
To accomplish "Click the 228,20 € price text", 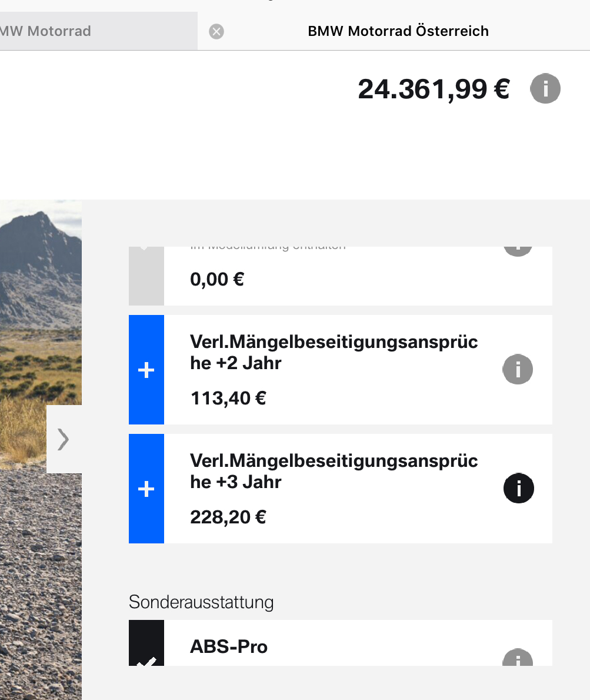I will point(228,517).
